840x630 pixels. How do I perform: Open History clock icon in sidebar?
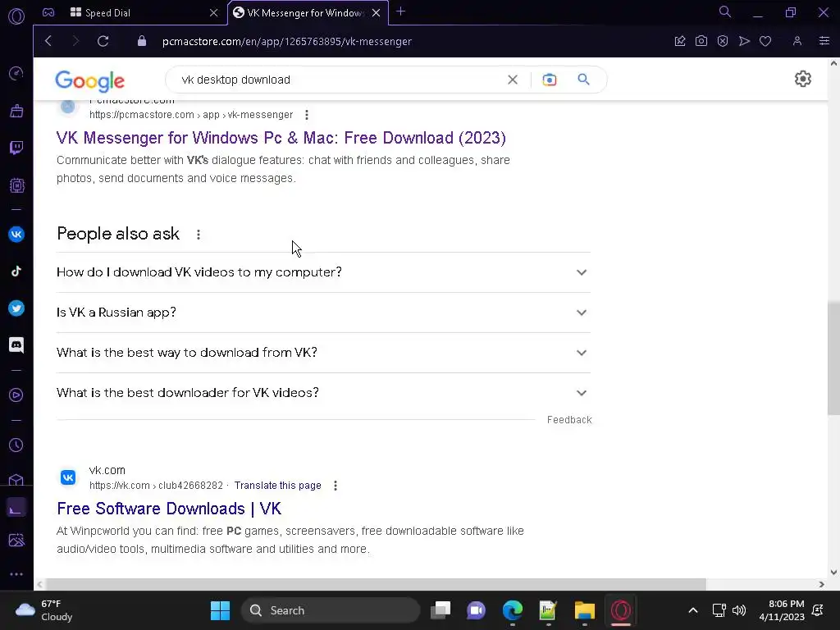16,445
